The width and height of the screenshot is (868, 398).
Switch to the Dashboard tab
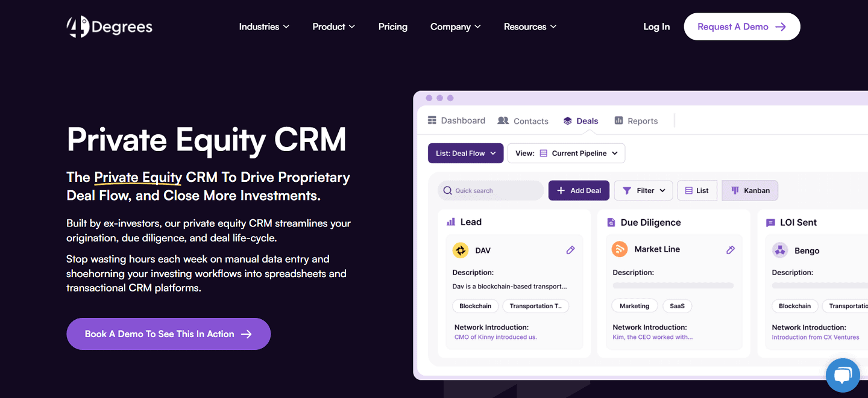point(456,120)
